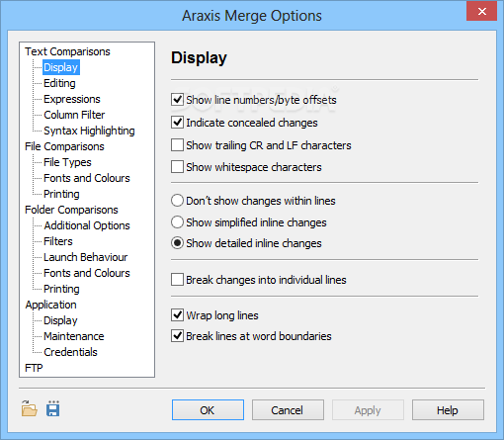504x440 pixels.
Task: Select Show simplified inline changes
Action: pyautogui.click(x=177, y=222)
